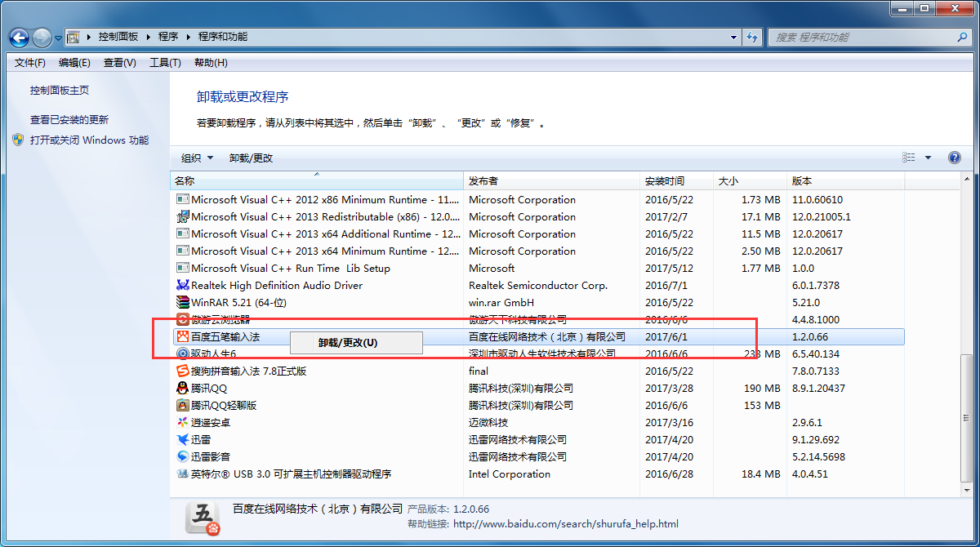Sort by 大小 column header

click(749, 181)
